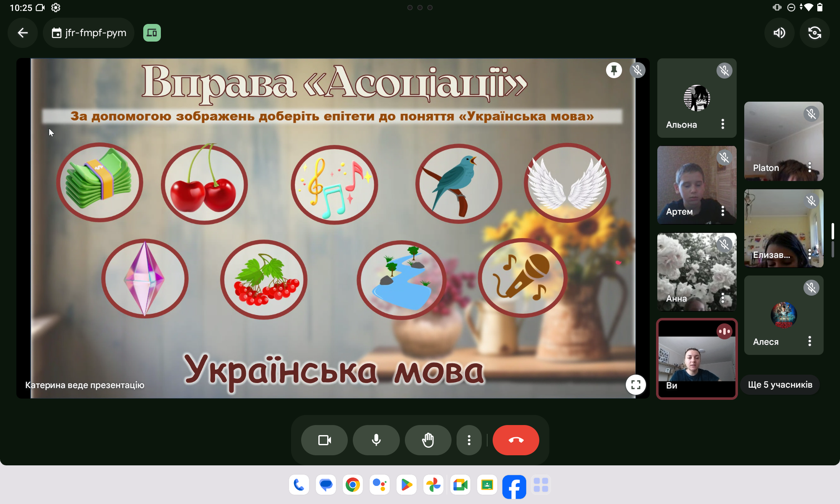Select your own video tile labeled Ви
Image resolution: width=840 pixels, height=504 pixels.
click(x=696, y=359)
